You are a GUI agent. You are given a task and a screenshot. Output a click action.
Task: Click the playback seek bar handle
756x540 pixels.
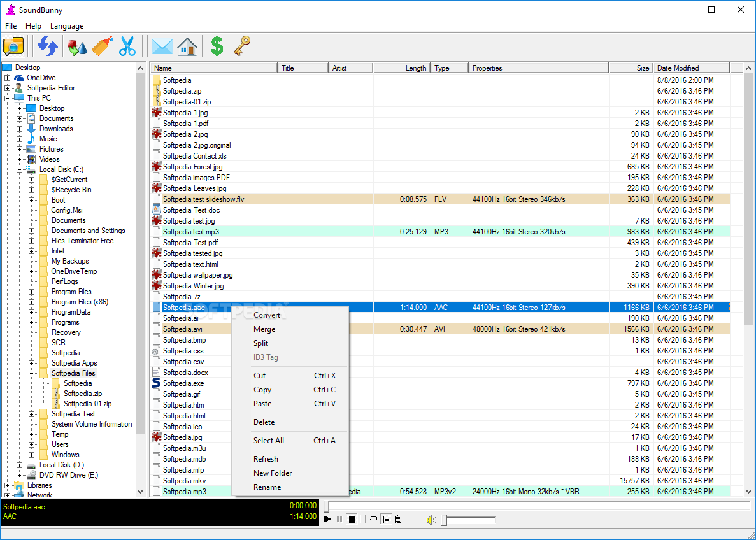click(327, 506)
